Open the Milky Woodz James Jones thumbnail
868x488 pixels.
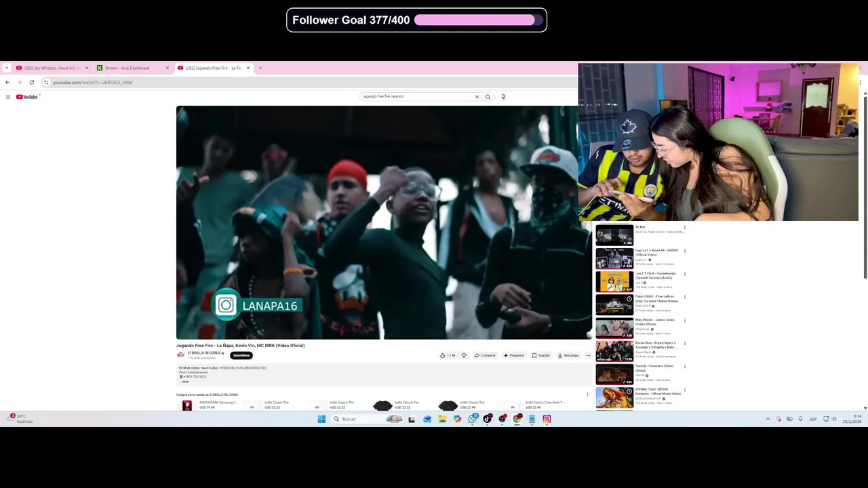click(x=614, y=328)
